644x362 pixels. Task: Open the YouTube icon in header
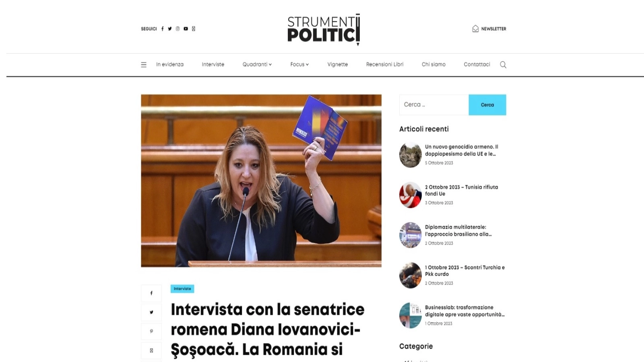[186, 29]
